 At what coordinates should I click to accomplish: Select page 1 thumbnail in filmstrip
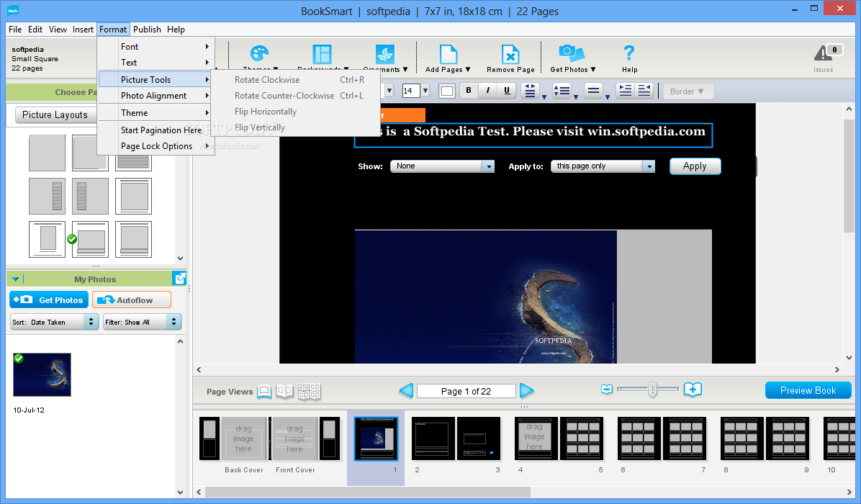click(x=376, y=438)
